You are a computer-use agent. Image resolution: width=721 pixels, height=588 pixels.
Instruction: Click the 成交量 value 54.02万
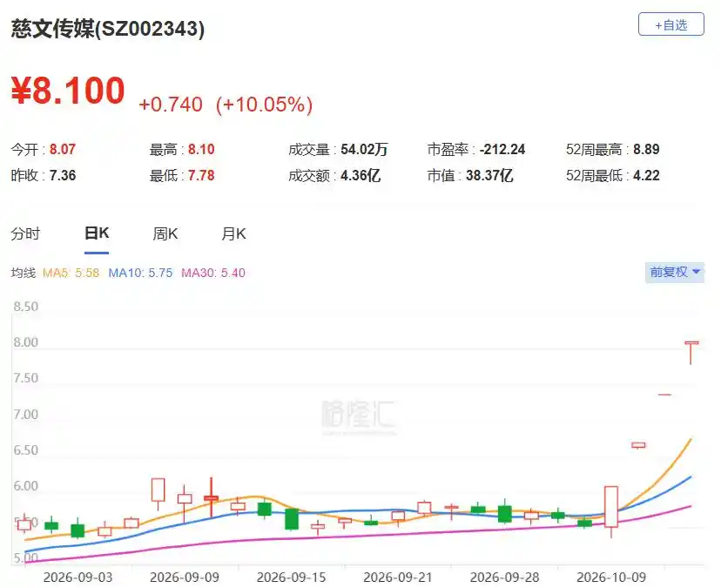(x=364, y=149)
